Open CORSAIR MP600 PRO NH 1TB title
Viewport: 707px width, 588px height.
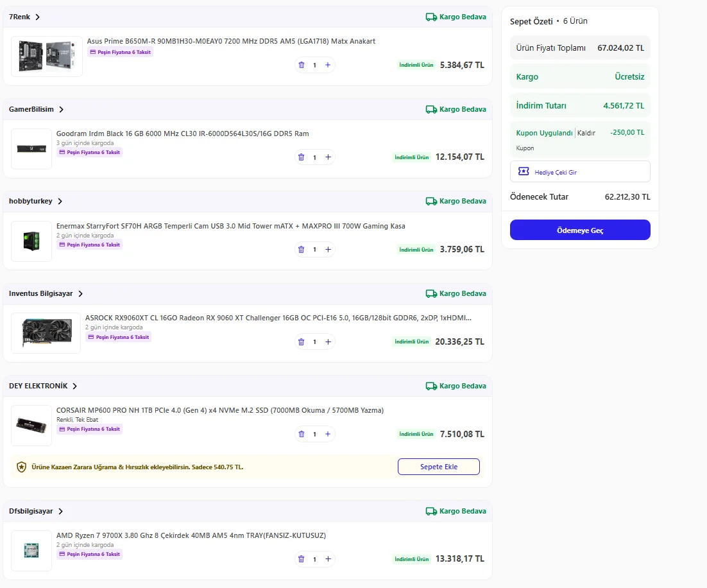[220, 410]
